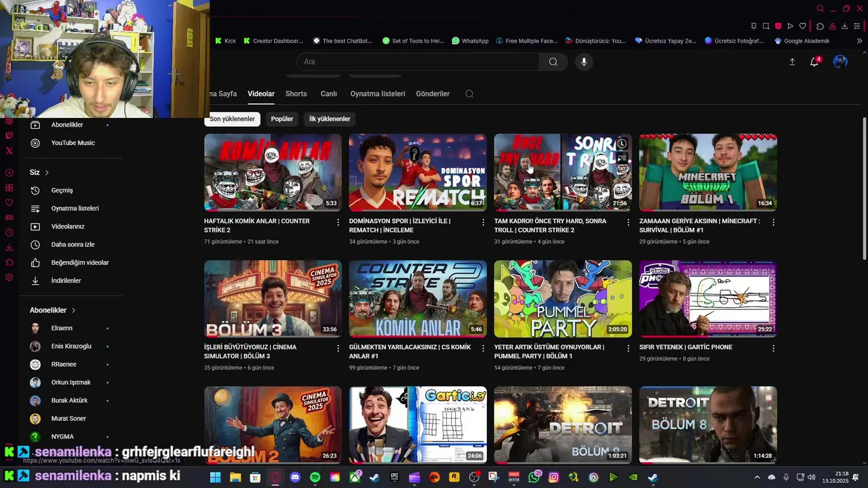This screenshot has width=868, height=488.
Task: Open the 'Google Akademik' bookmark
Action: tap(802, 41)
